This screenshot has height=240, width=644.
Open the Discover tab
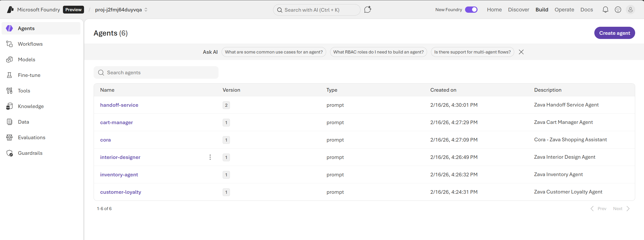tap(519, 10)
